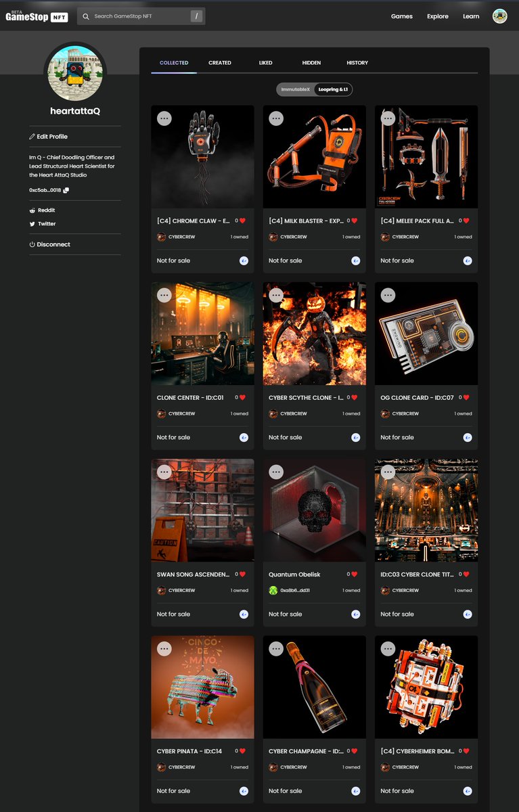519x812 pixels.
Task: Open the Twitter profile link
Action: coord(43,224)
